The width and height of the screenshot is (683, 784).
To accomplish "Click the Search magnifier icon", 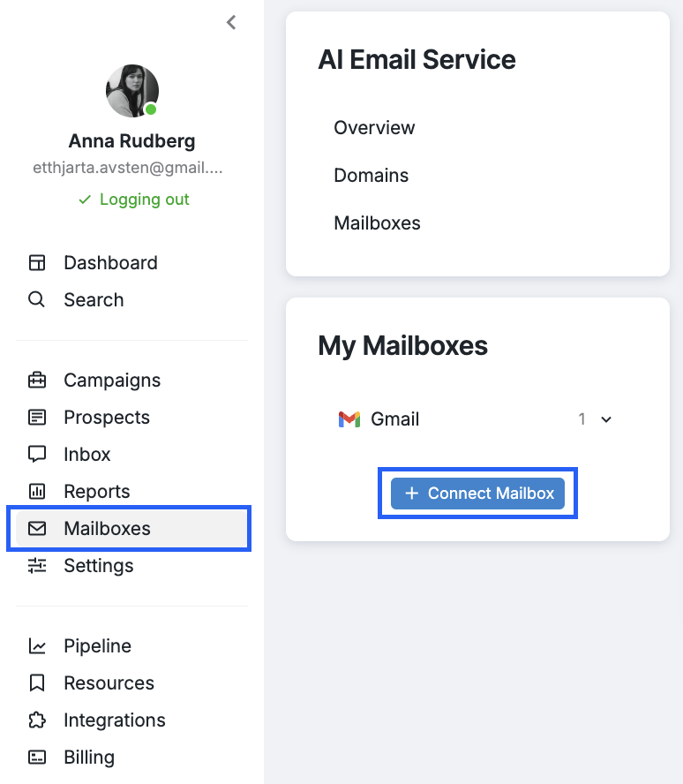I will click(x=36, y=299).
